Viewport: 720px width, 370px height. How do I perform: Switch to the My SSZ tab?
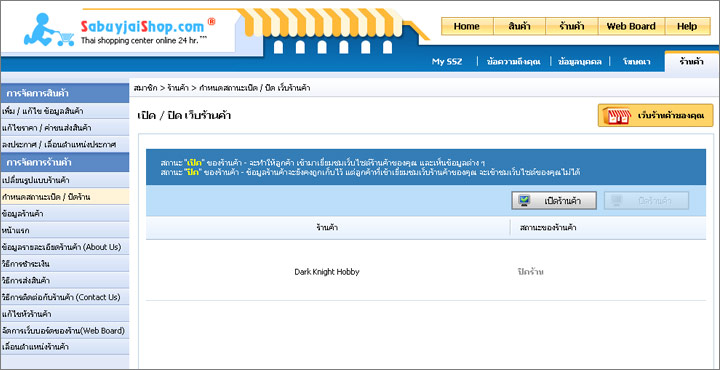pos(447,62)
